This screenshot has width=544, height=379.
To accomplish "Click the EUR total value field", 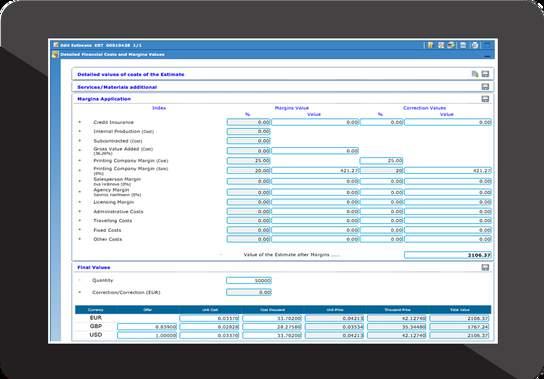I will [460, 318].
